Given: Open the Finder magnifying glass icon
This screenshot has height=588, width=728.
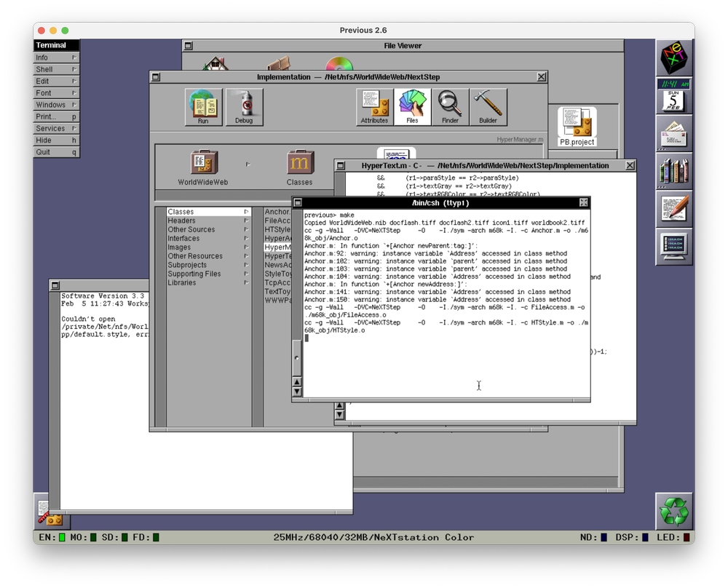Looking at the screenshot, I should tap(450, 107).
